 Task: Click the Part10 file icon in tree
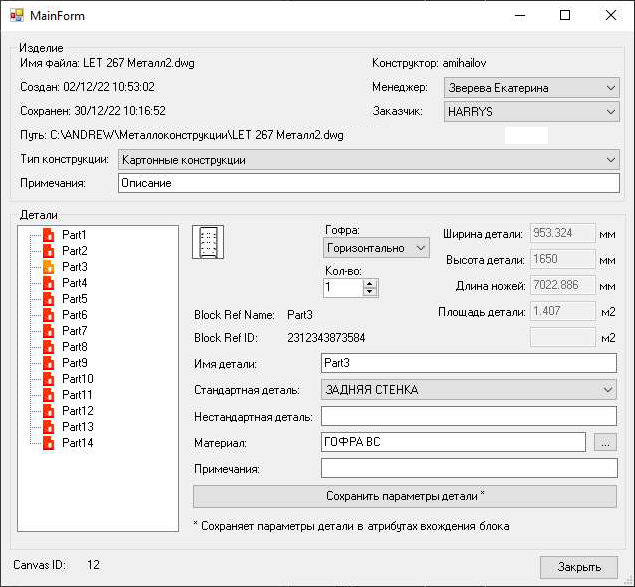click(x=48, y=379)
